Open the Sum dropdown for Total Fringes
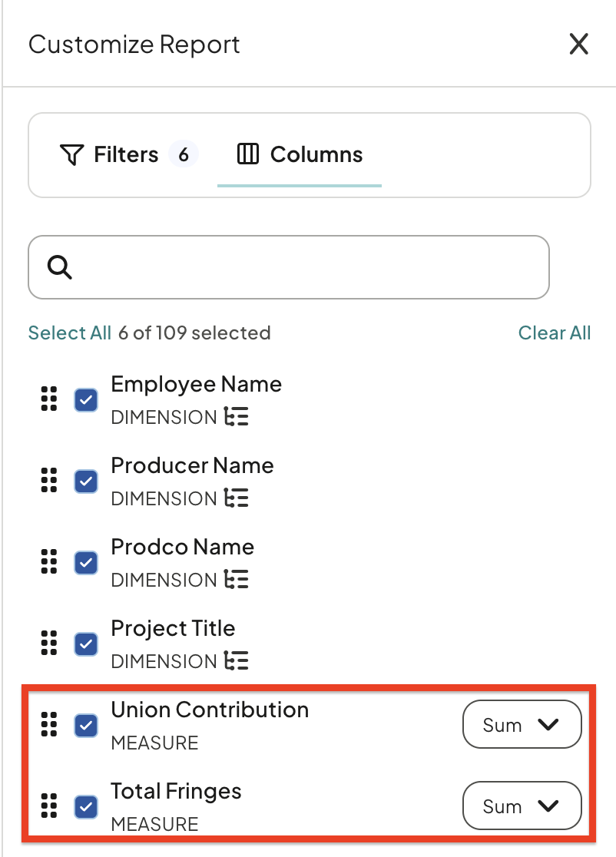 tap(522, 806)
